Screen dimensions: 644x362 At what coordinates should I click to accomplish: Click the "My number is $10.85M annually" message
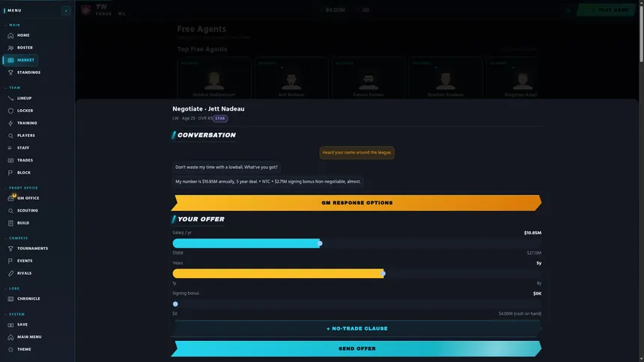[268, 182]
